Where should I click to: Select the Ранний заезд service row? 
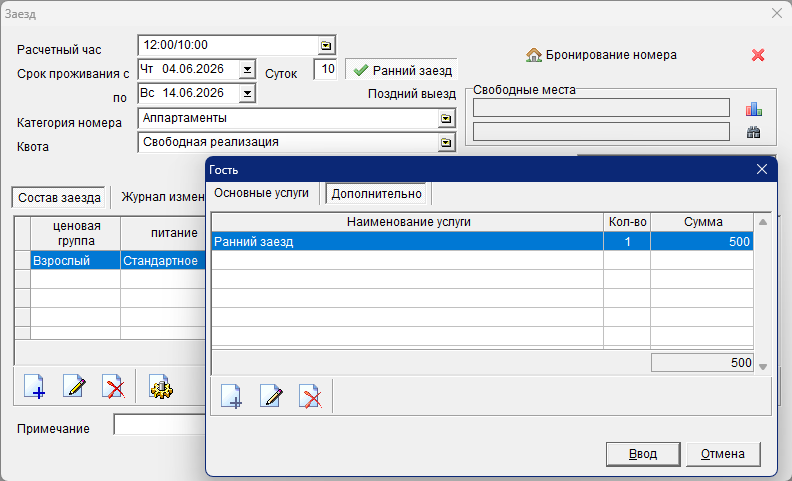pos(482,242)
